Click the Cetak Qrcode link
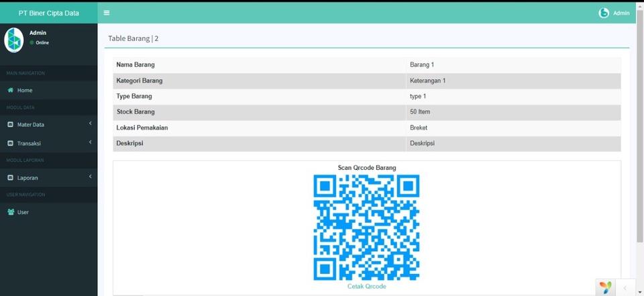The height and width of the screenshot is (296, 644). [x=367, y=286]
